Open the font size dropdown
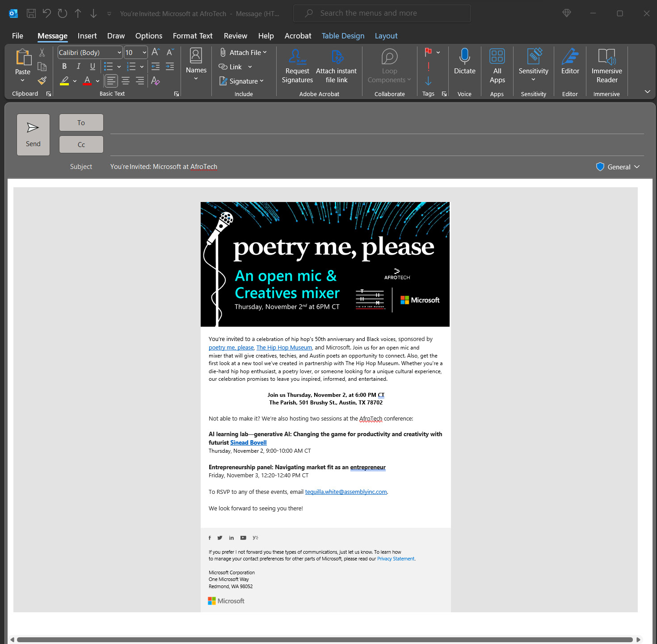The image size is (657, 644). coord(144,53)
